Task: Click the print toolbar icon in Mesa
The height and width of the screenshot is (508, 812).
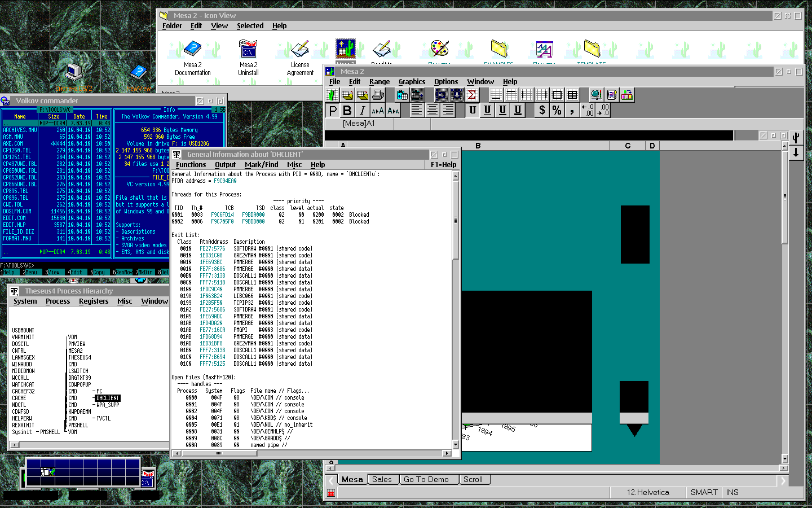Action: pos(378,95)
